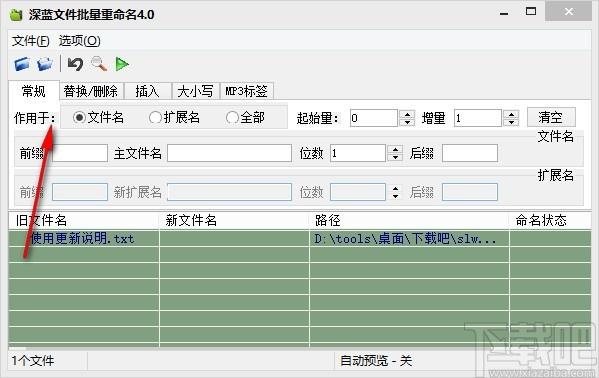The width and height of the screenshot is (599, 378).
Task: Click the 新扩展名 input field
Action: click(229, 192)
